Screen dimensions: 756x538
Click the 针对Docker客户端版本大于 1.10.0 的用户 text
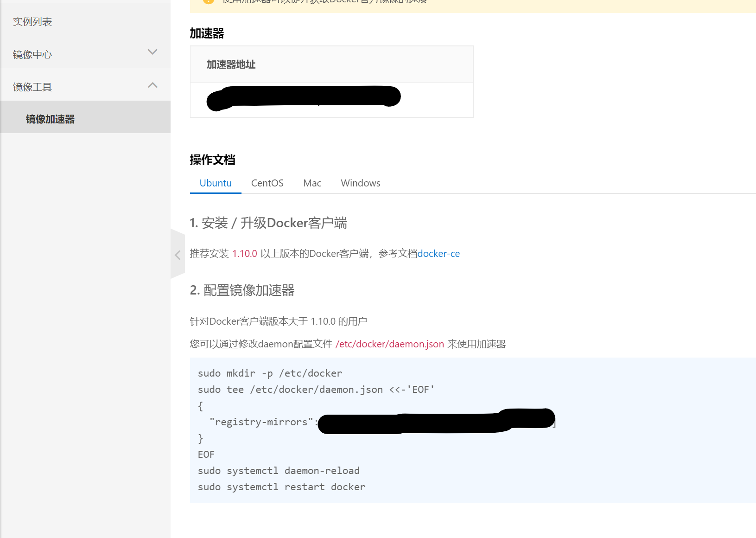click(279, 321)
